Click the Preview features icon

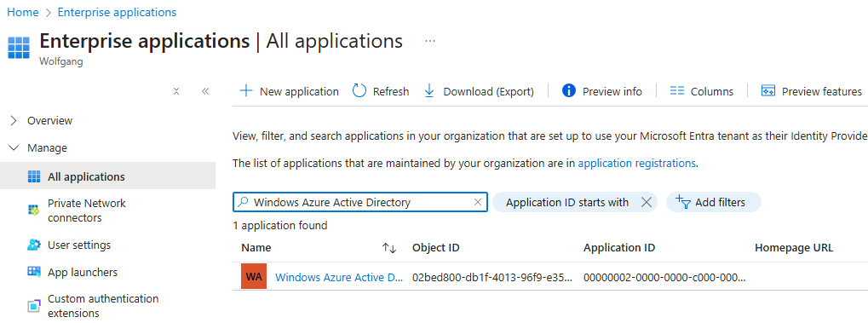pos(767,91)
